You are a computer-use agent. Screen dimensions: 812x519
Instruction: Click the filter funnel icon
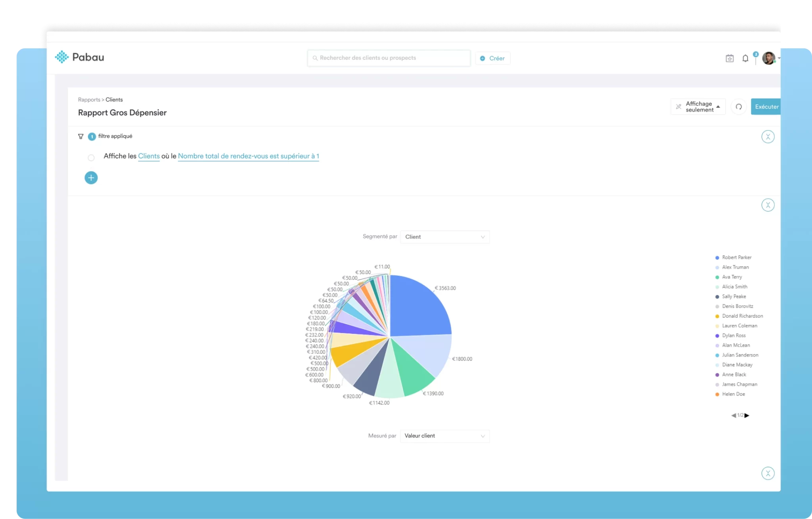pyautogui.click(x=81, y=136)
